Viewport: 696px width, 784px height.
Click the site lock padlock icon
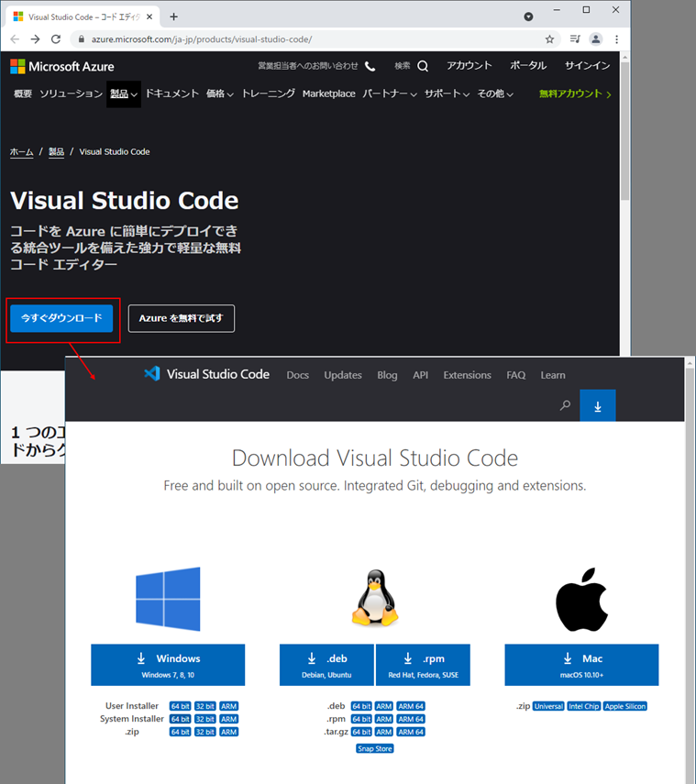(x=81, y=39)
